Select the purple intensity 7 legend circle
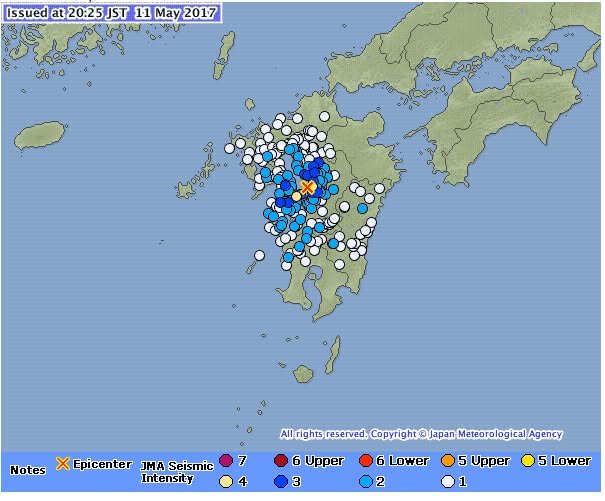Screen dimensions: 605x501 point(226,462)
